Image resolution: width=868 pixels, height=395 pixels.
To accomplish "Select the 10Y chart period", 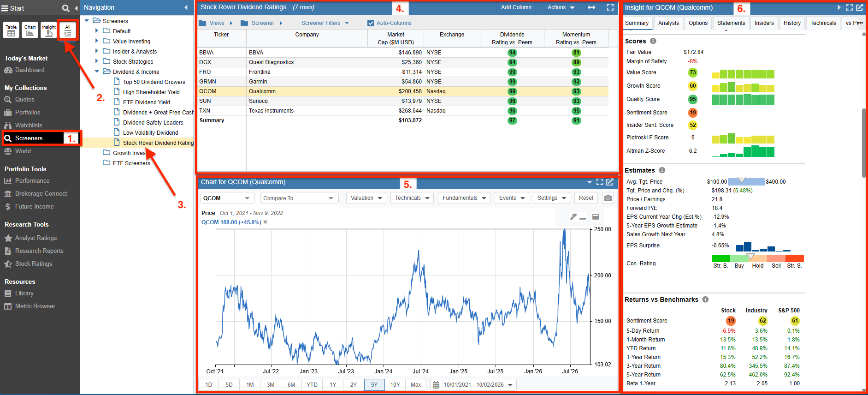I will click(x=395, y=385).
